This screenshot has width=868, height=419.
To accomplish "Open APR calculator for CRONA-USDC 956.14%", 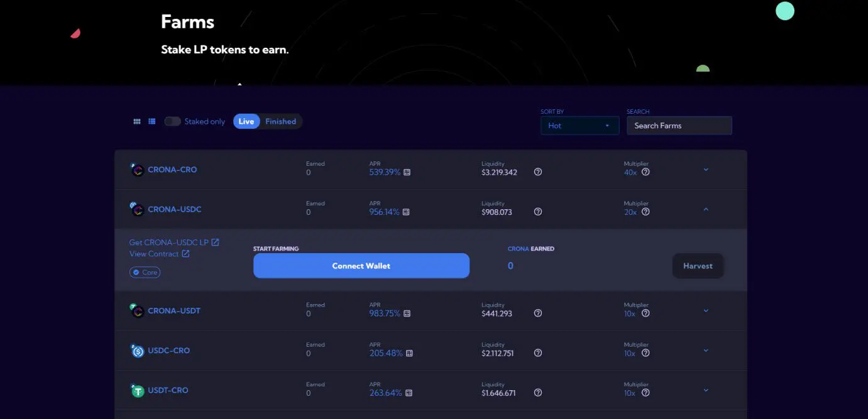I will click(406, 212).
